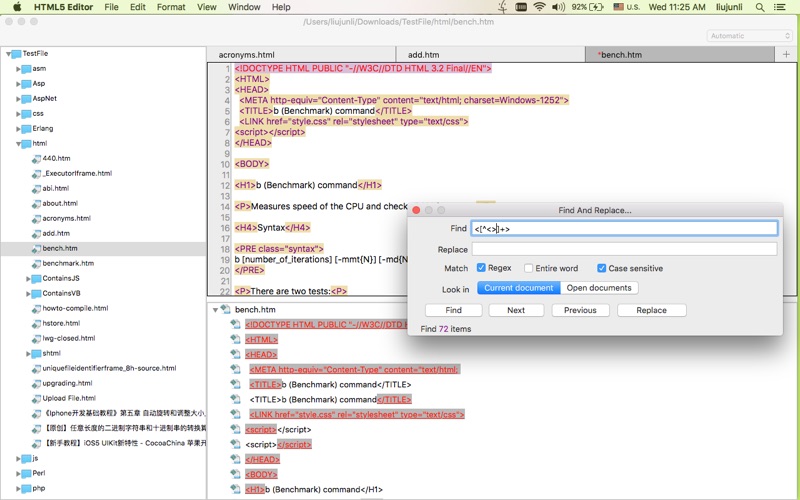The height and width of the screenshot is (500, 800).
Task: Select uniquefileidentifierframe_8h-source.html file
Action: [x=109, y=368]
